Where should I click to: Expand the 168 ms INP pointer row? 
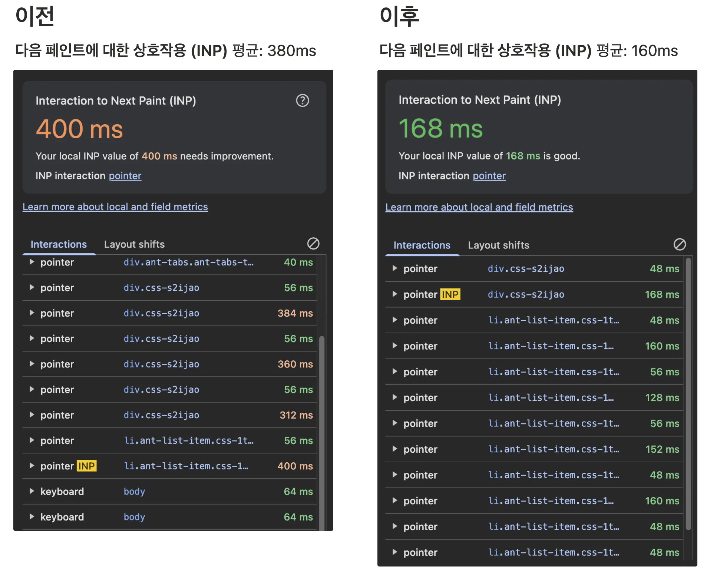pyautogui.click(x=395, y=294)
